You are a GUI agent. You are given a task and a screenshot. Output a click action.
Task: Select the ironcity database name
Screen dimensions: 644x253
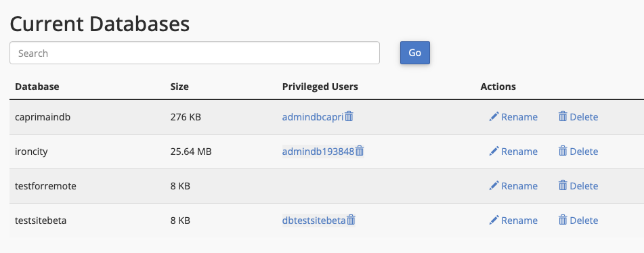coord(31,152)
